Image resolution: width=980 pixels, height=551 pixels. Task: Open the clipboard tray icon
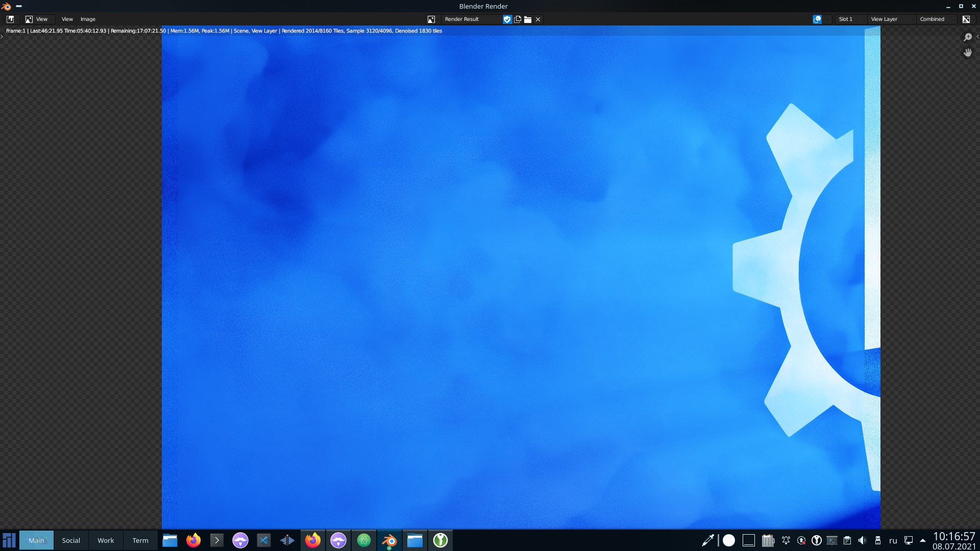click(847, 540)
